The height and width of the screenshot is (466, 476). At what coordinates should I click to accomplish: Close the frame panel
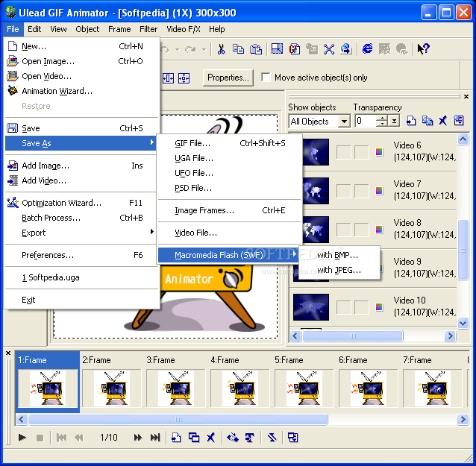8,353
